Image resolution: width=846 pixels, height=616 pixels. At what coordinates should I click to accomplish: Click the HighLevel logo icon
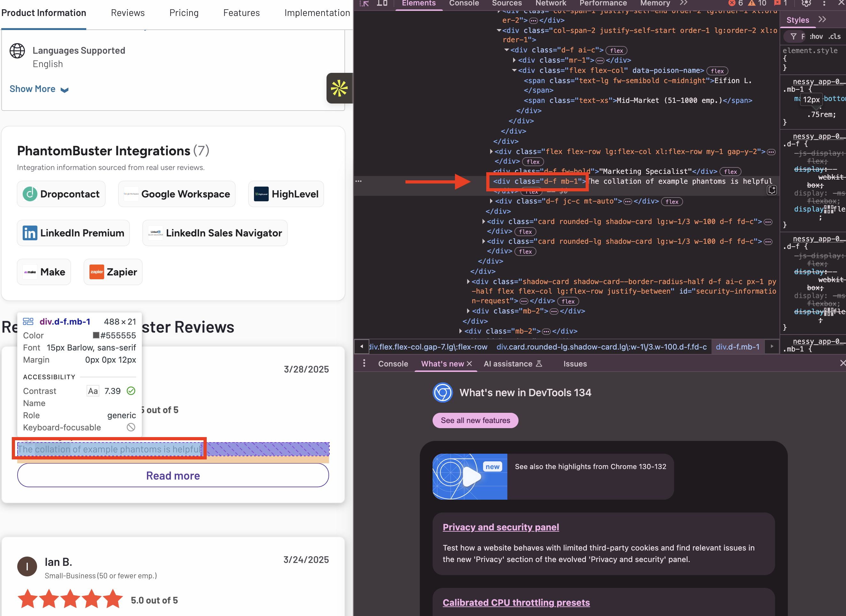(261, 194)
